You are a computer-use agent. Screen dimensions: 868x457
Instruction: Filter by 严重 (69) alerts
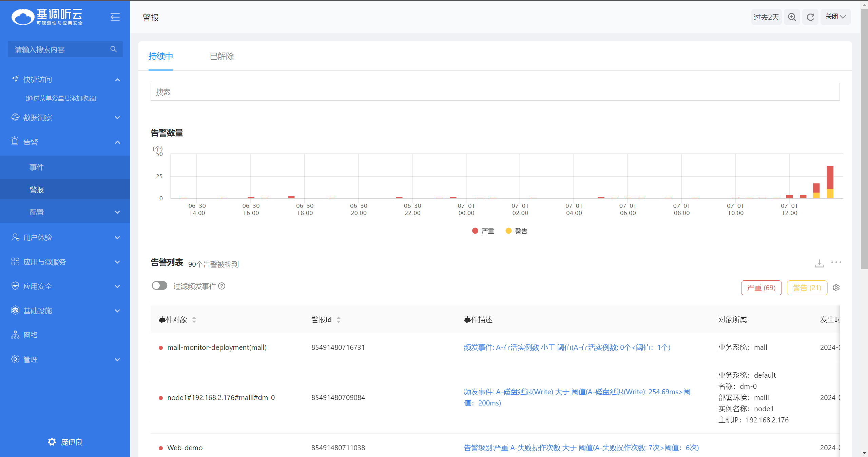coord(761,288)
